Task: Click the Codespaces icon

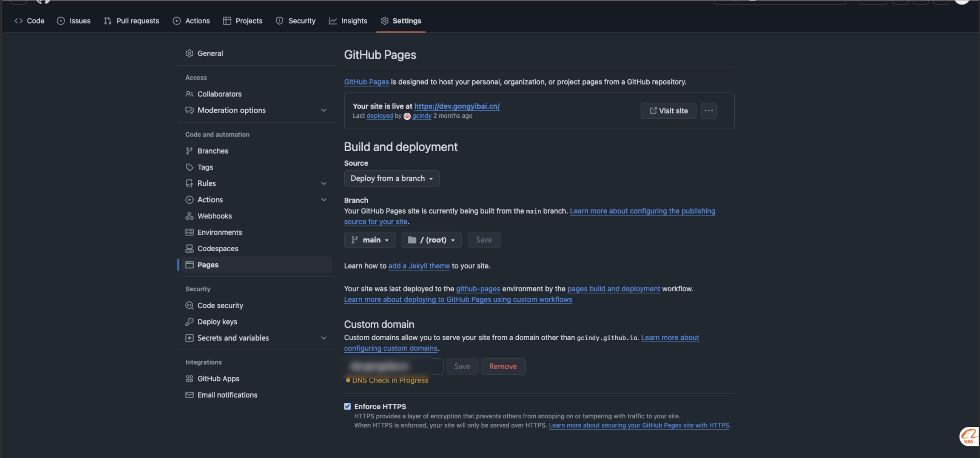Action: click(x=190, y=249)
